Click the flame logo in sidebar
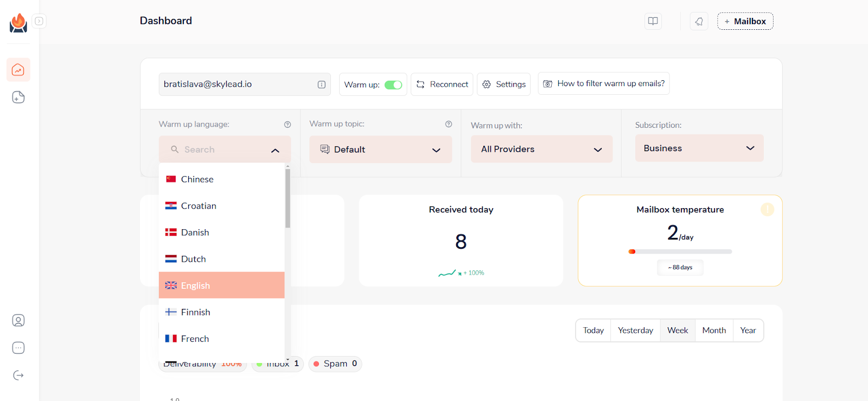 tap(18, 23)
